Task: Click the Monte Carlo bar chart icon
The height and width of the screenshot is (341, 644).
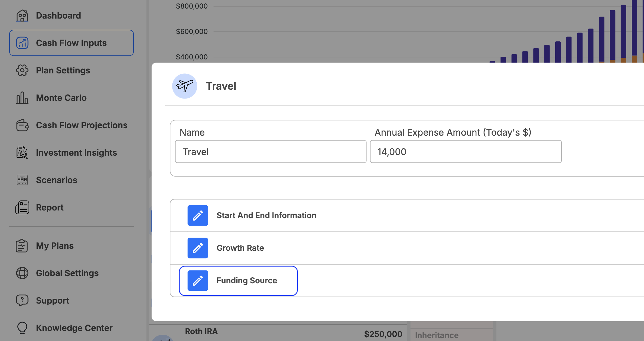Action: coord(22,98)
